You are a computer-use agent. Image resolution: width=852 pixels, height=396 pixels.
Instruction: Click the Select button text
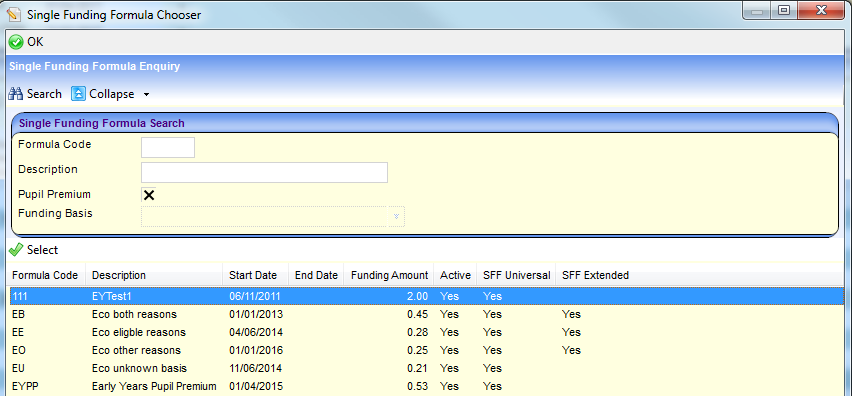[42, 250]
